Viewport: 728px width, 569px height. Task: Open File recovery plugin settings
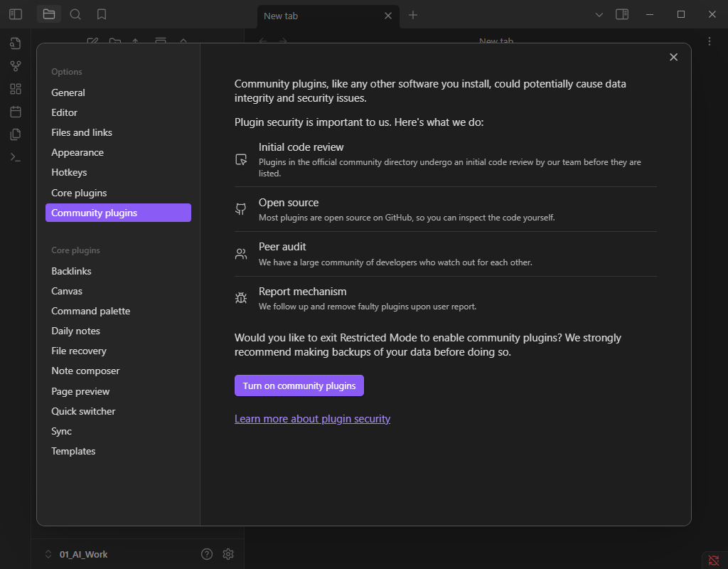[x=118, y=351]
